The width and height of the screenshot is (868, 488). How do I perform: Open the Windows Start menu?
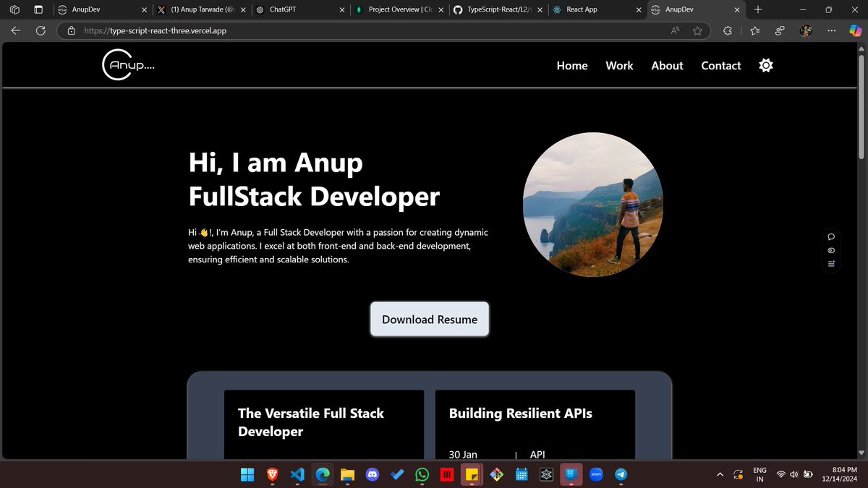(x=247, y=474)
